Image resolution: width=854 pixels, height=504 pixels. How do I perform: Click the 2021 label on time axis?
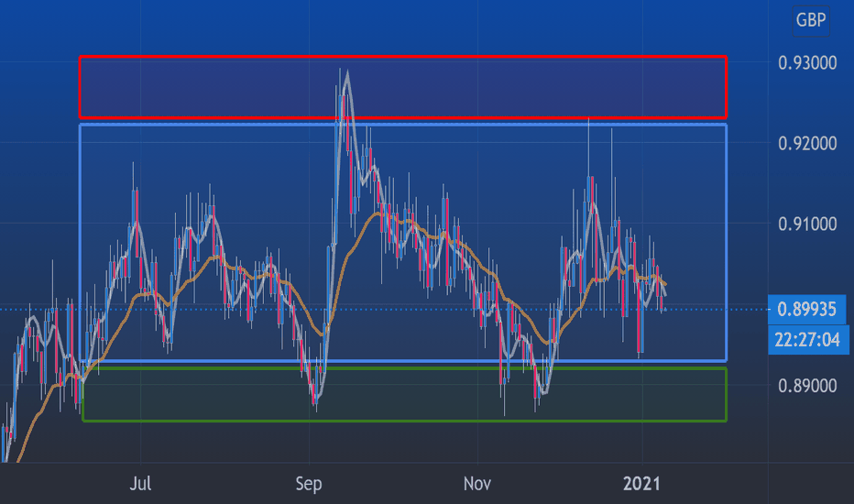[641, 484]
